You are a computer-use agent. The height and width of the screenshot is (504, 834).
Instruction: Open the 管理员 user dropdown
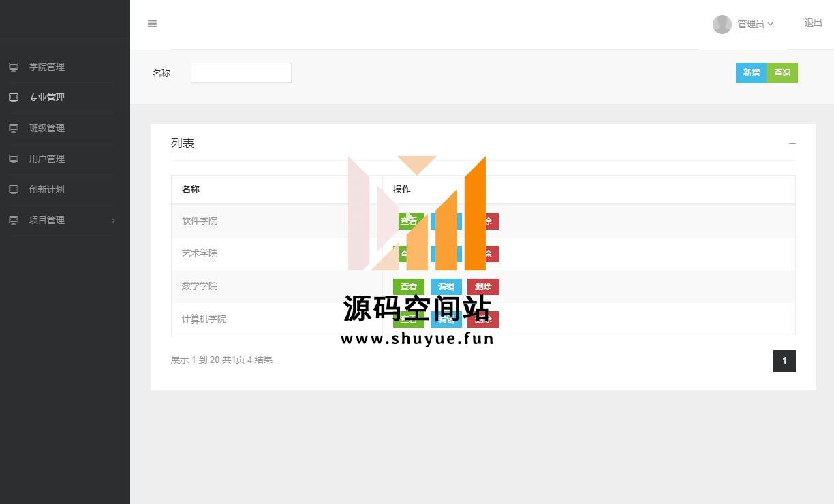pos(755,24)
